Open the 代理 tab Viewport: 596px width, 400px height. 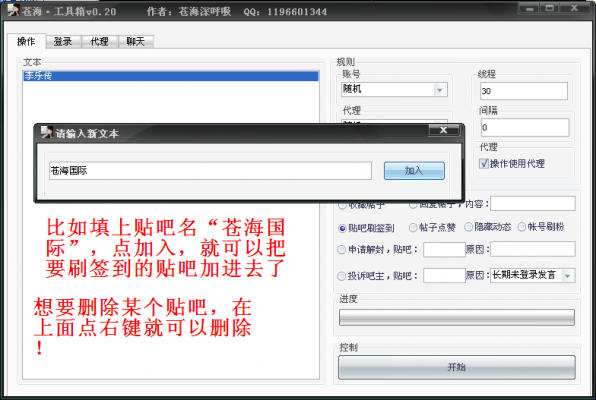click(99, 41)
